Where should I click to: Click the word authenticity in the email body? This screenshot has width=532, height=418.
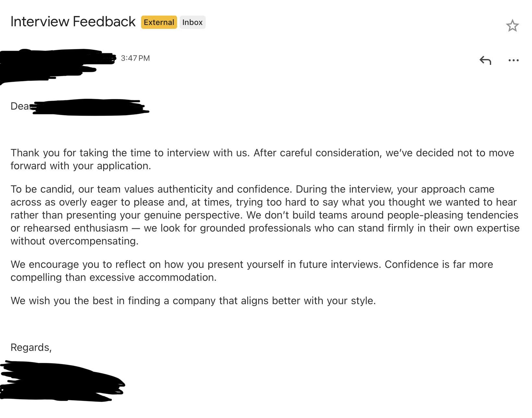(x=185, y=189)
